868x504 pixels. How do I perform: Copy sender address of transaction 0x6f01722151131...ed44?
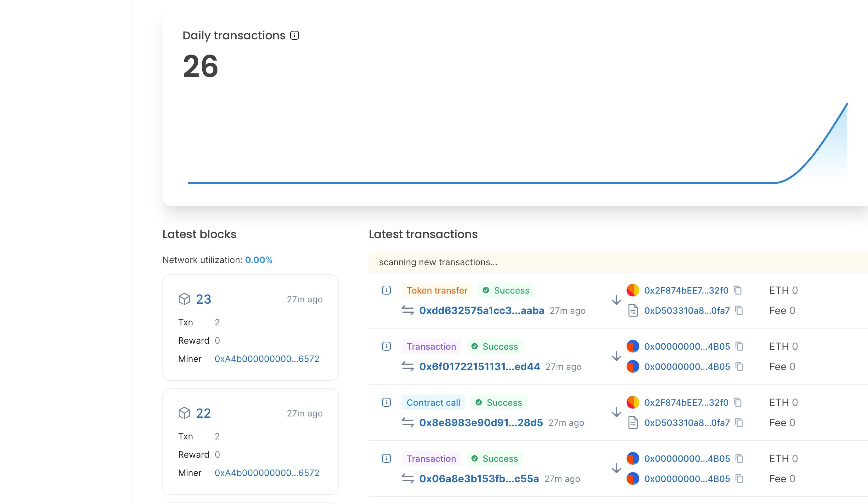click(x=739, y=346)
